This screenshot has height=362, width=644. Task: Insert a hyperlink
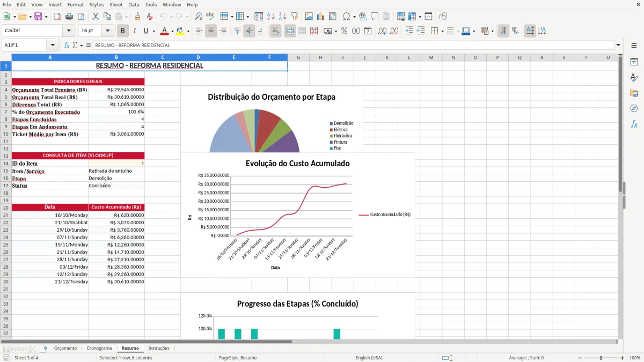coord(363,17)
